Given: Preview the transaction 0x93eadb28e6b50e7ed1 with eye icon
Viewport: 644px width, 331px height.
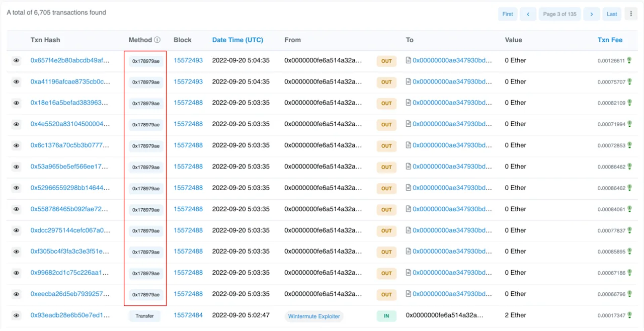Looking at the screenshot, I should pos(16,315).
